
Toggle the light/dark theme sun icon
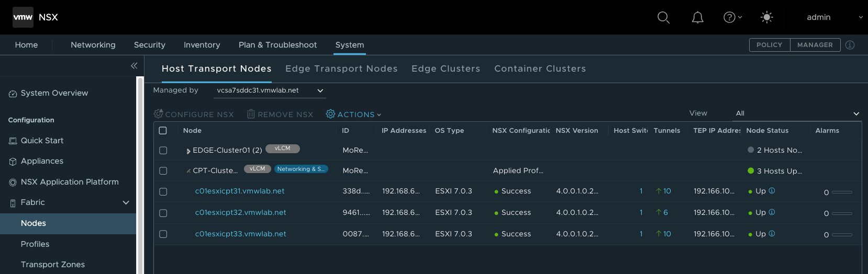(766, 17)
